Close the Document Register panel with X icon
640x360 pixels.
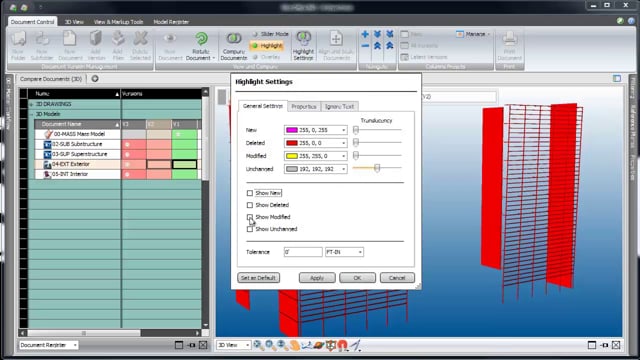[203, 345]
